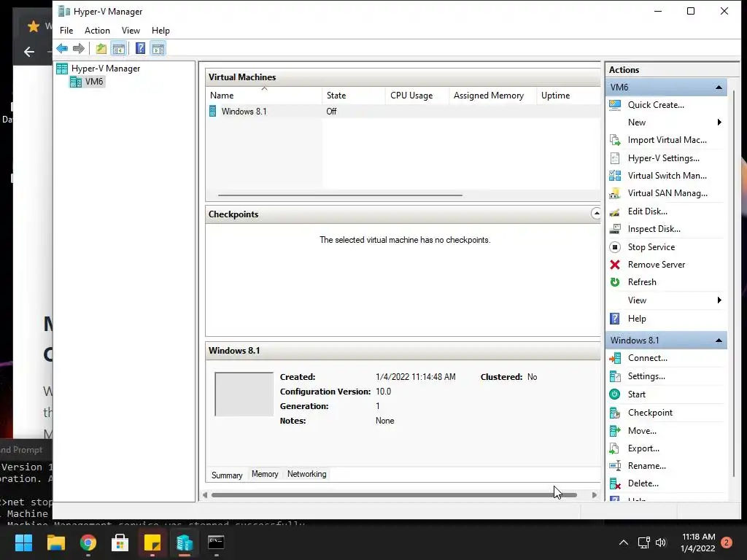Click the Export action icon
The image size is (747, 560).
point(615,448)
